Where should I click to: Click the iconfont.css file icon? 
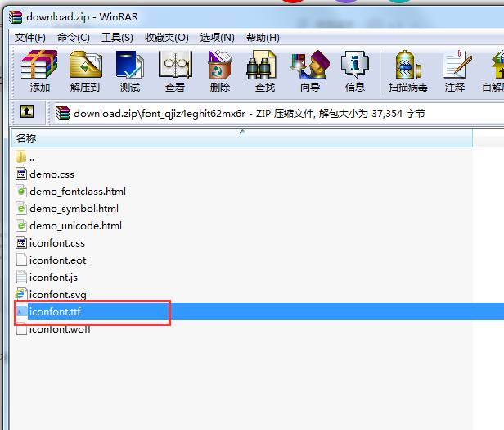[21, 243]
